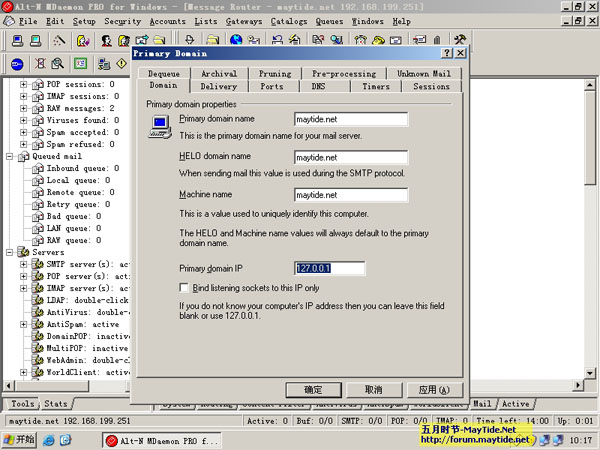Click the MDaemon app icon in title bar
Image resolution: width=600 pixels, height=450 pixels.
tap(8, 7)
